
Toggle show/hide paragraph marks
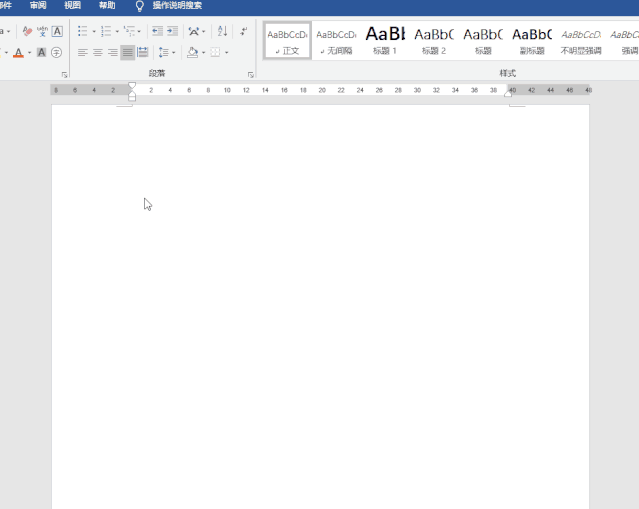pos(244,31)
